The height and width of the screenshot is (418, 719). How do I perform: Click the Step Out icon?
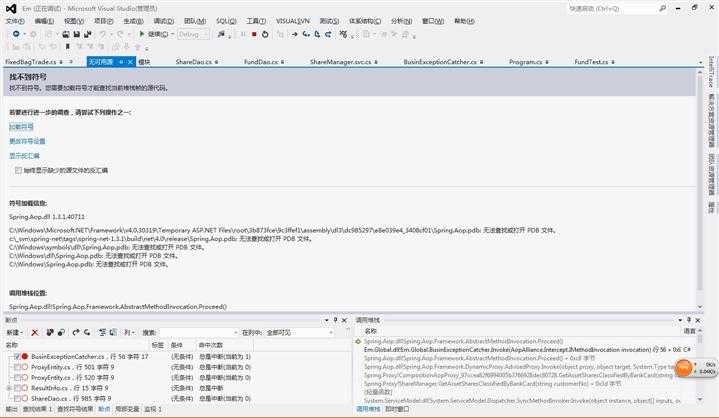tap(328, 34)
